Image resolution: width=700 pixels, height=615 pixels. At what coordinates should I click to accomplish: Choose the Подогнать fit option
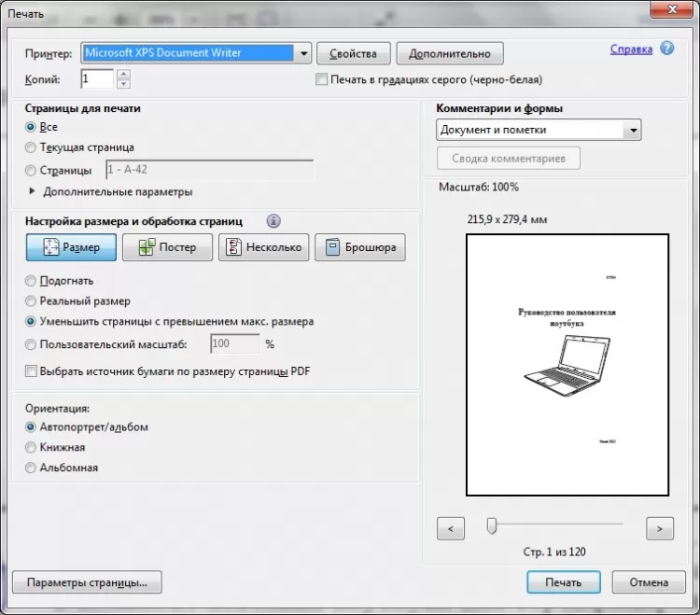(x=31, y=281)
